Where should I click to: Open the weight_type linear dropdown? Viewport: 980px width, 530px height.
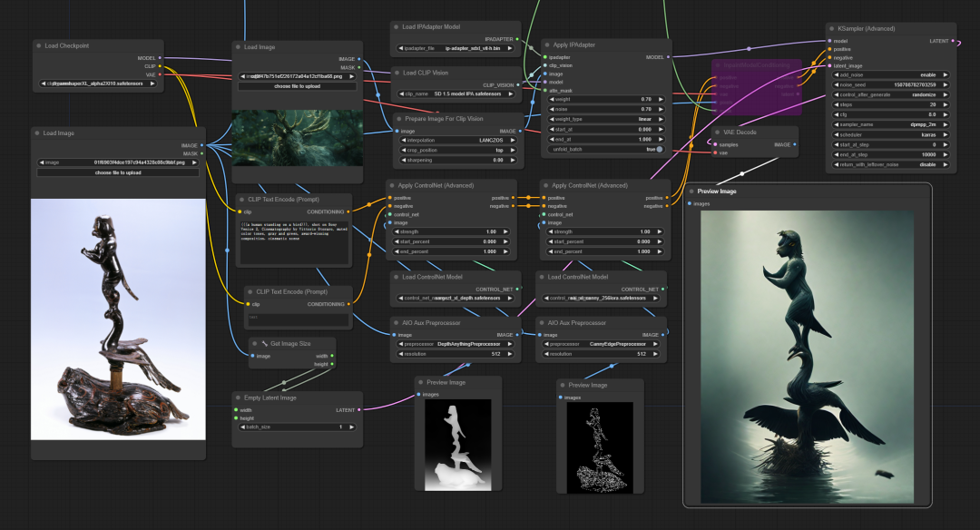tap(606, 120)
